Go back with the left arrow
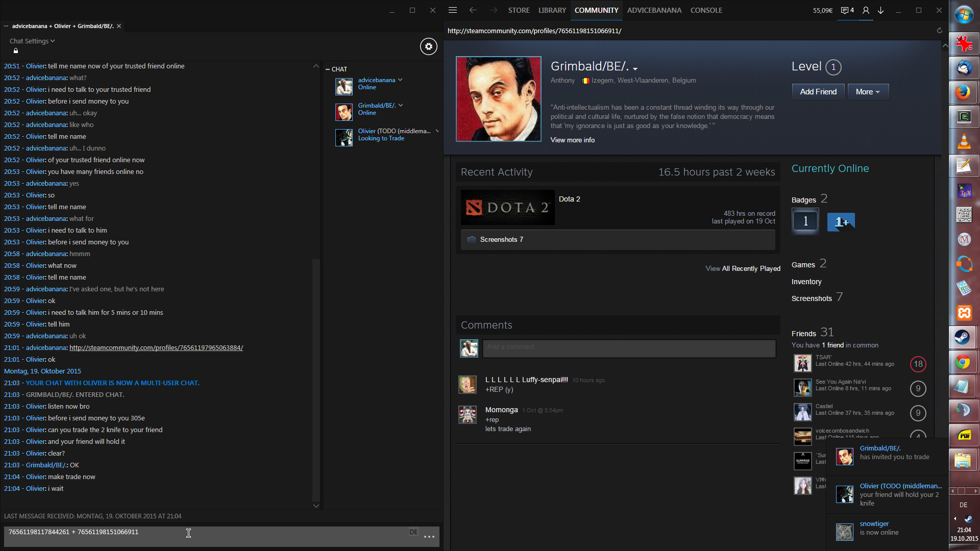This screenshot has height=551, width=980. point(473,10)
